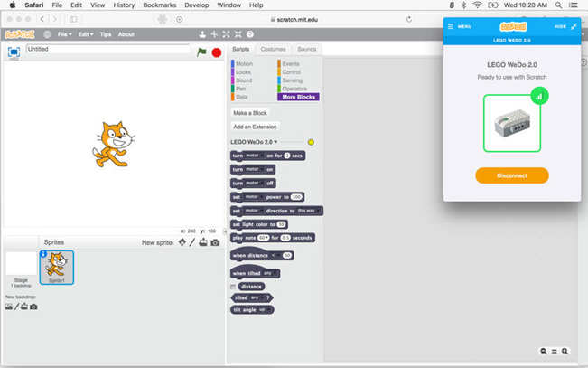Select the More Blocks category
Viewport: 588px width, 368px height.
tap(298, 97)
